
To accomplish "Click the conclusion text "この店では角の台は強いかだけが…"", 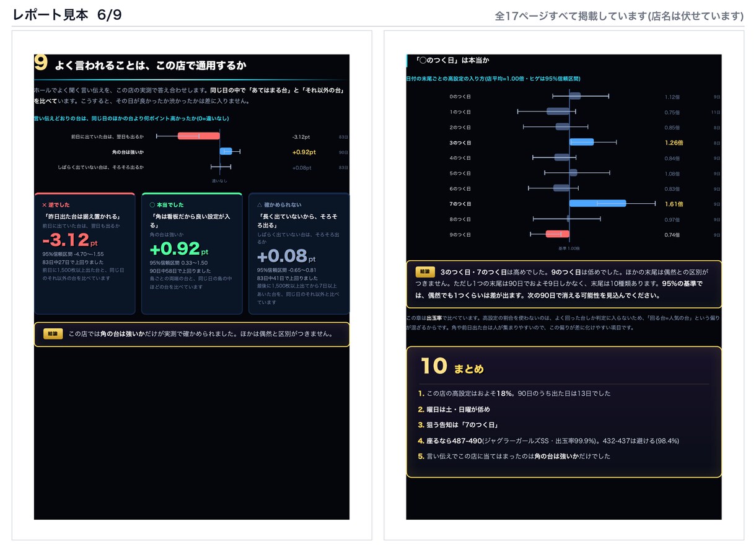I will (201, 334).
